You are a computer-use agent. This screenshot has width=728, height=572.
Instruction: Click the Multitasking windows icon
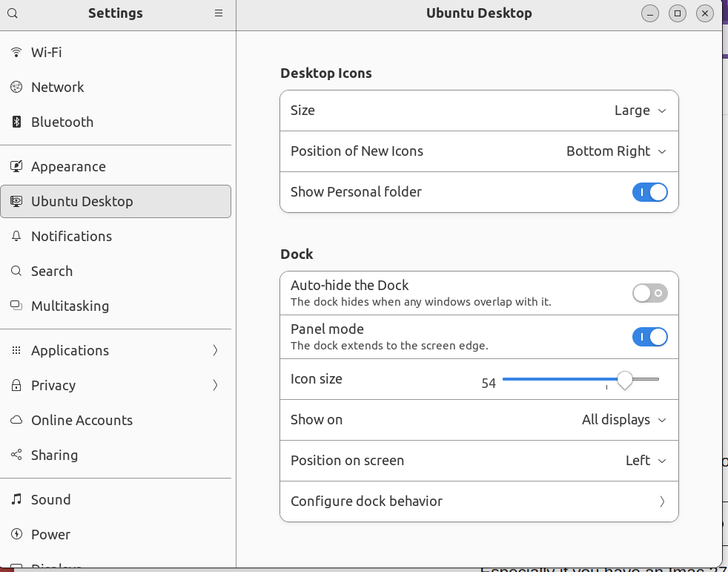[16, 306]
